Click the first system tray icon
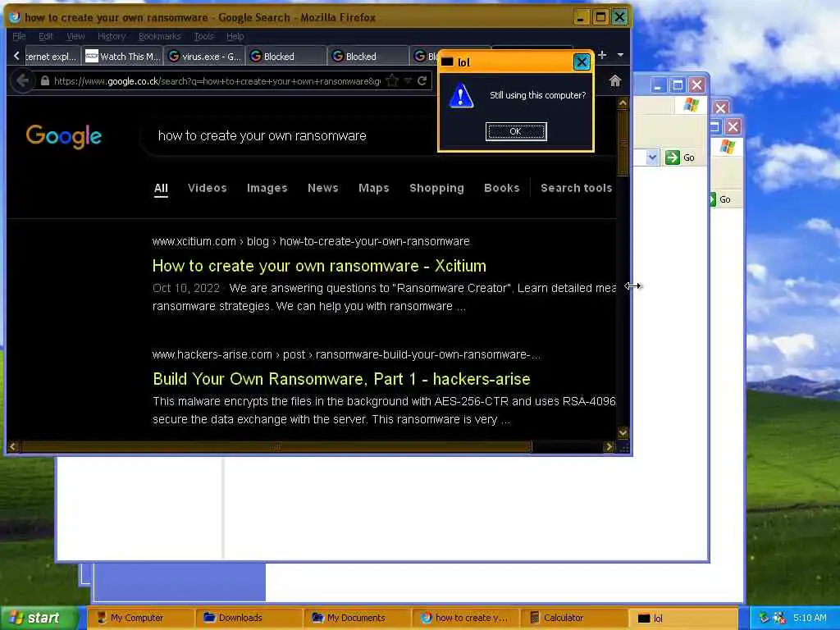 point(764,618)
